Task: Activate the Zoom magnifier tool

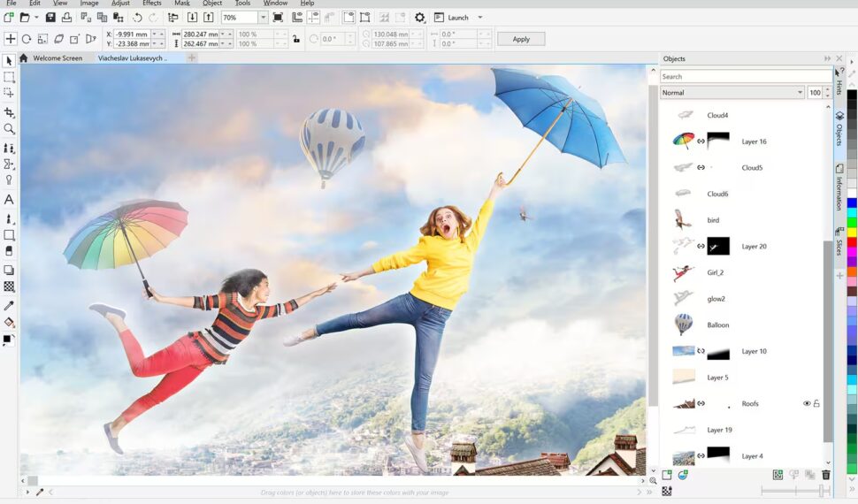Action: point(9,129)
